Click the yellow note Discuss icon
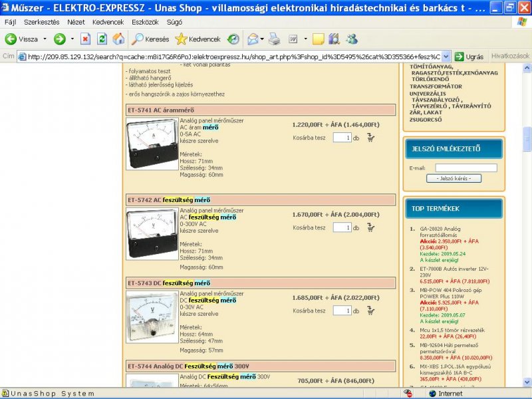532x399 pixels. pos(318,39)
